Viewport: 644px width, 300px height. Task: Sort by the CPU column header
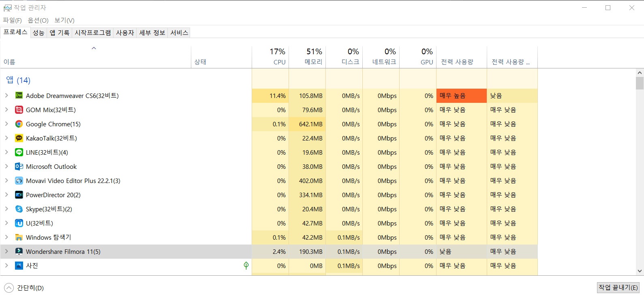270,57
